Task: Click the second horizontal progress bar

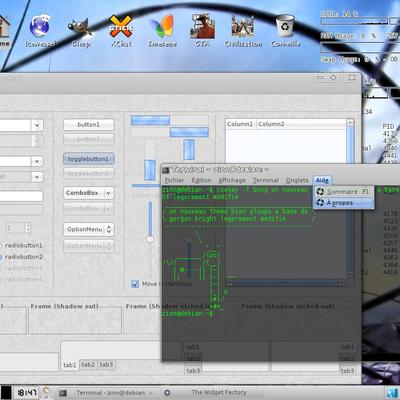Action: click(x=170, y=132)
